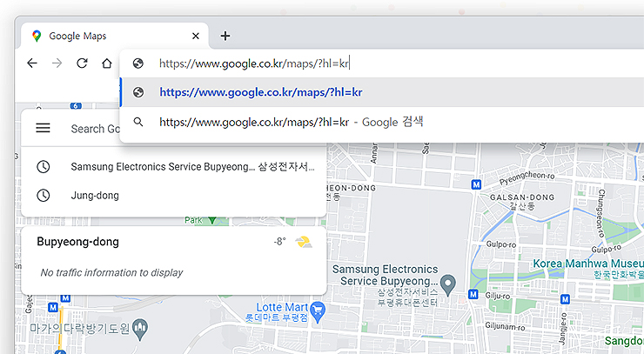
Task: Open a new browser tab
Action: click(x=225, y=36)
